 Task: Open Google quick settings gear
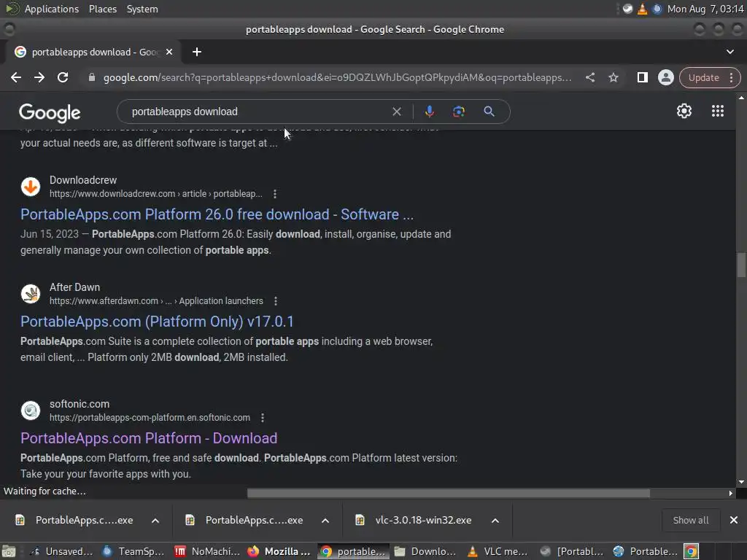684,111
